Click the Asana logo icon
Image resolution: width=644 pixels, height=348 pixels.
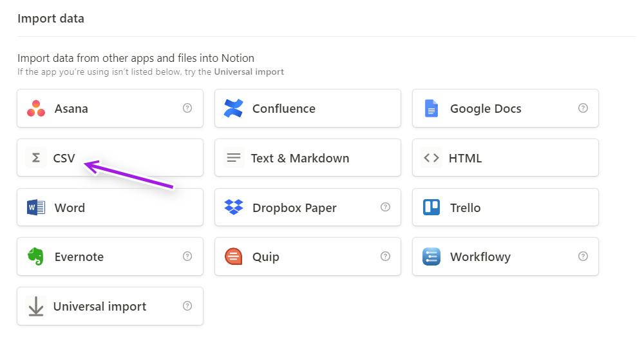(x=36, y=108)
